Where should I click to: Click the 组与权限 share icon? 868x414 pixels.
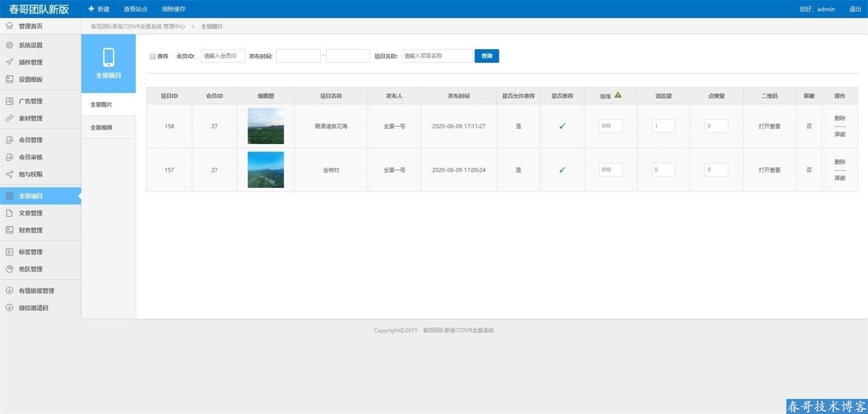[x=9, y=174]
